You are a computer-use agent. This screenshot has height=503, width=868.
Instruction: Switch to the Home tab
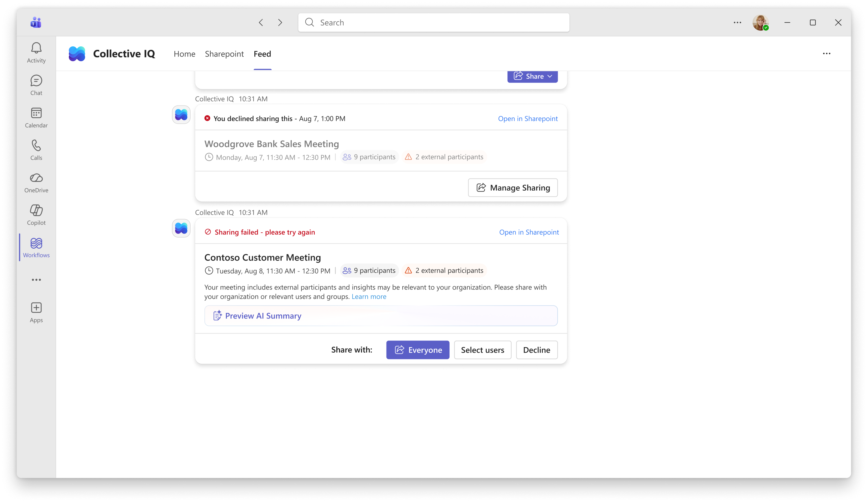tap(184, 54)
